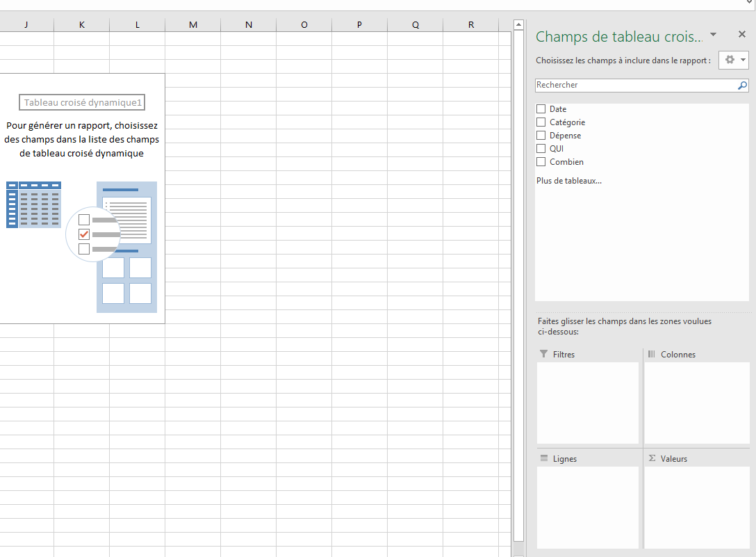Viewport: 756px width, 557px height.
Task: Click the Colonnes zone icon
Action: (x=651, y=354)
